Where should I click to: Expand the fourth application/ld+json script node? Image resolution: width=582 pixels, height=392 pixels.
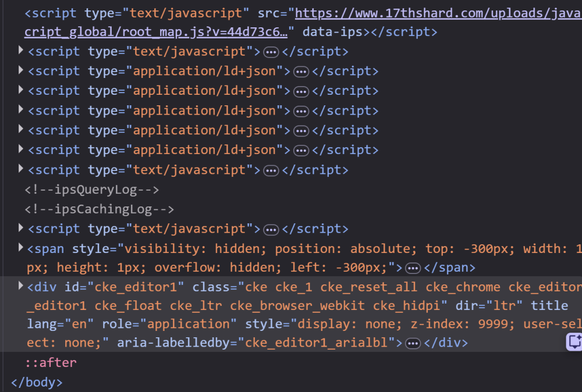point(21,130)
